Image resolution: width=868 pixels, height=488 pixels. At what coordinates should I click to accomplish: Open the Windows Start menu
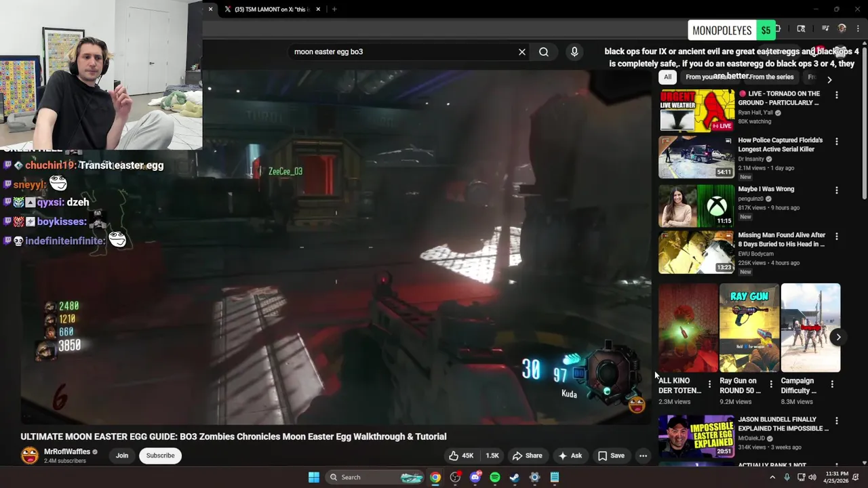(x=314, y=477)
